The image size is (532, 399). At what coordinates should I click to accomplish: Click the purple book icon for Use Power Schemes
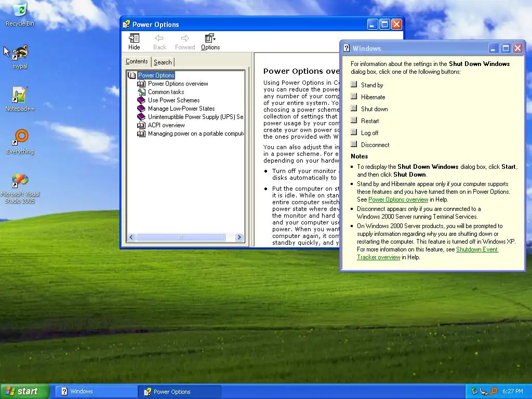[x=141, y=100]
